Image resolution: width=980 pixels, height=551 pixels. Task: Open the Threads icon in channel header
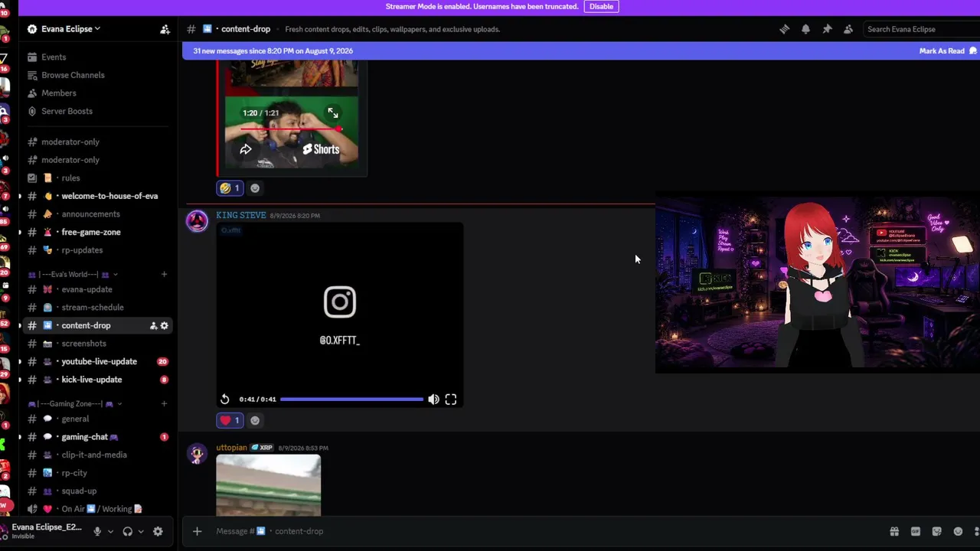(784, 29)
